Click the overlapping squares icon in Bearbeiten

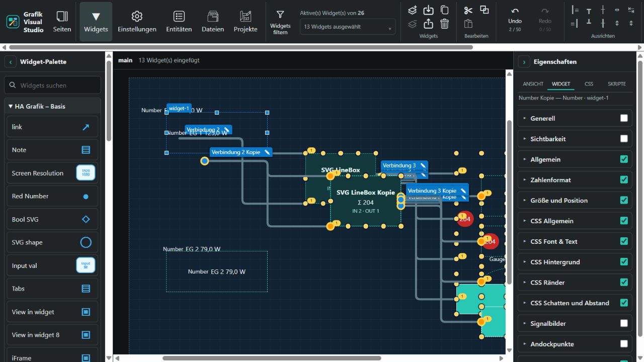485,10
